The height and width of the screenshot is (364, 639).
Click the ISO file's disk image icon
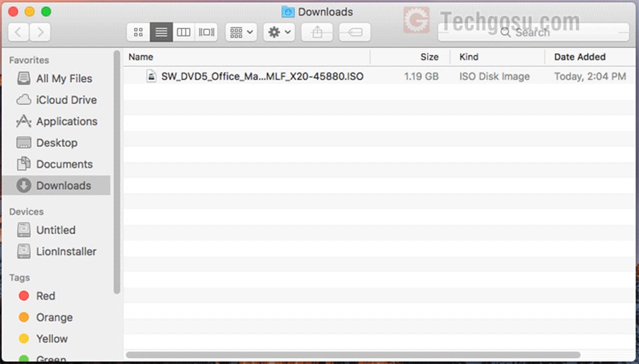(x=152, y=77)
